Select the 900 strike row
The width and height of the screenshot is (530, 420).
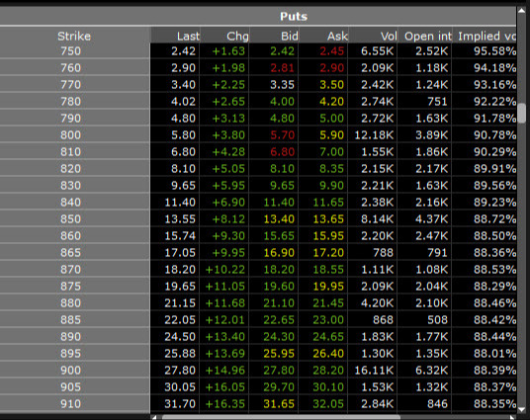click(x=258, y=371)
